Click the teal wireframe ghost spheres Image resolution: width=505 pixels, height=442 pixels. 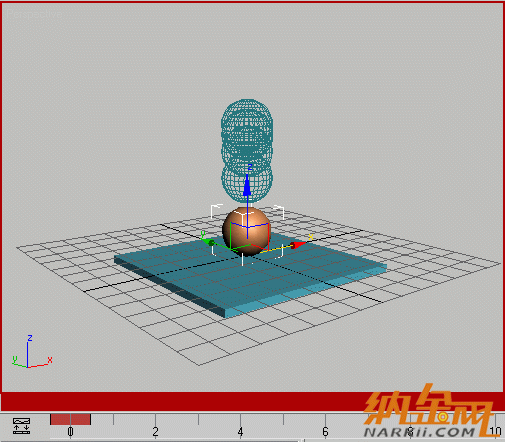point(247,151)
